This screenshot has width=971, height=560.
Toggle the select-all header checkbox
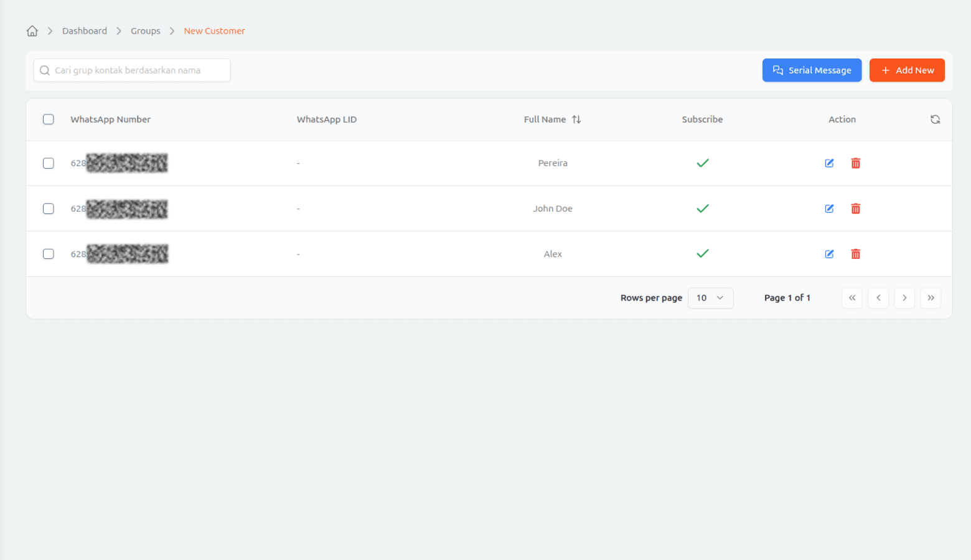[49, 119]
